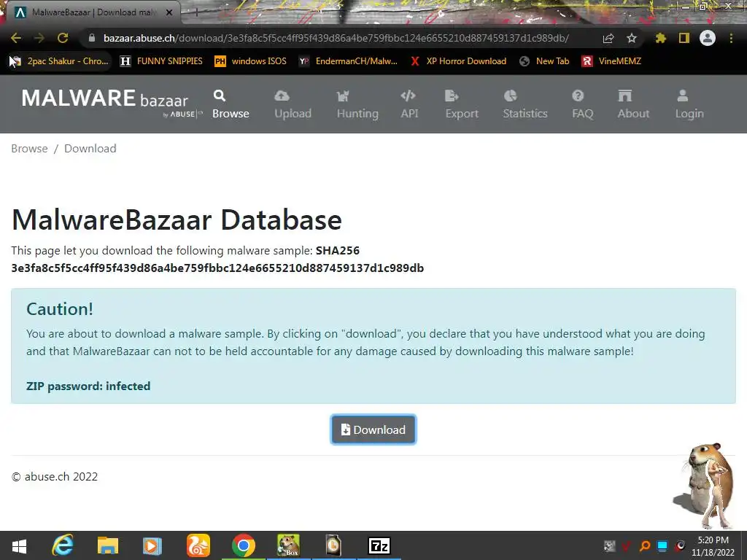Open the Upload menu item
The height and width of the screenshot is (560, 747).
pyautogui.click(x=293, y=104)
